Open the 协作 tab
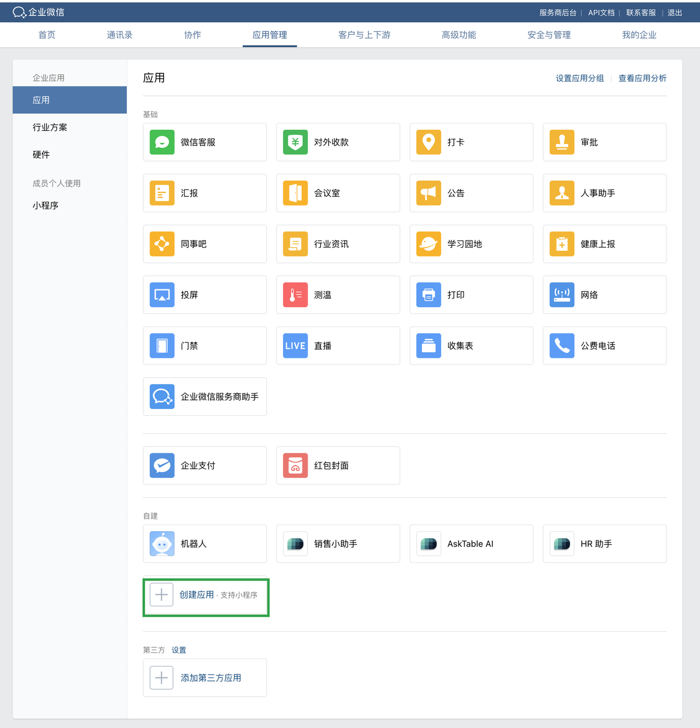Viewport: 700px width, 728px height. point(193,35)
